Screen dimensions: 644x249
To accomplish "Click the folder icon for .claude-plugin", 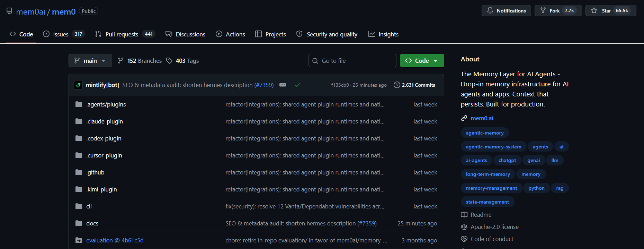I will coord(79,121).
